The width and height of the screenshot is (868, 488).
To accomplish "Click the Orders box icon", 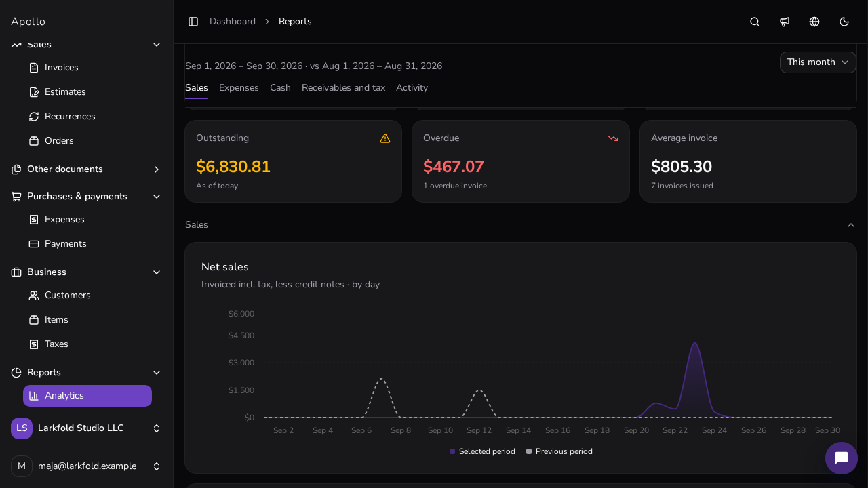I will (x=34, y=141).
